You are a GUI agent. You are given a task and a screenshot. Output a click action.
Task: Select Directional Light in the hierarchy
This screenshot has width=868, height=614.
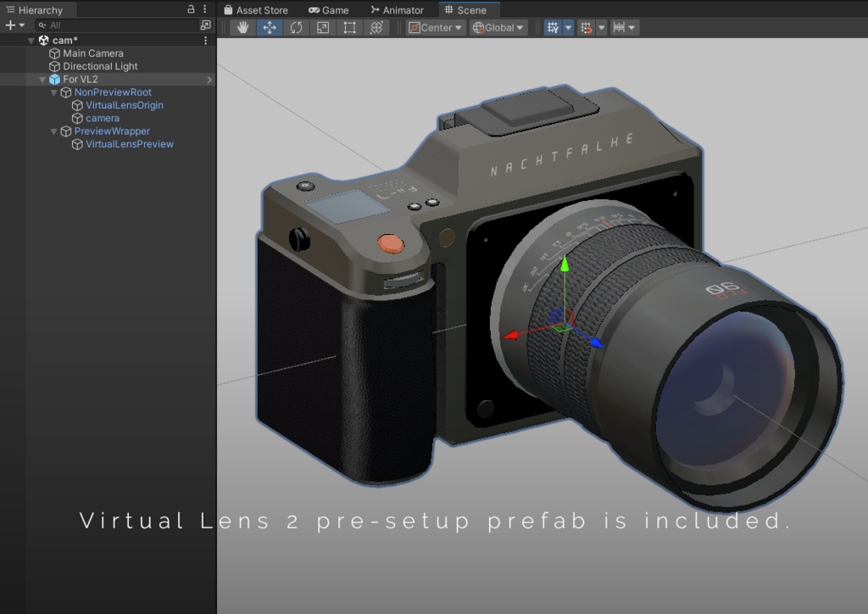100,66
